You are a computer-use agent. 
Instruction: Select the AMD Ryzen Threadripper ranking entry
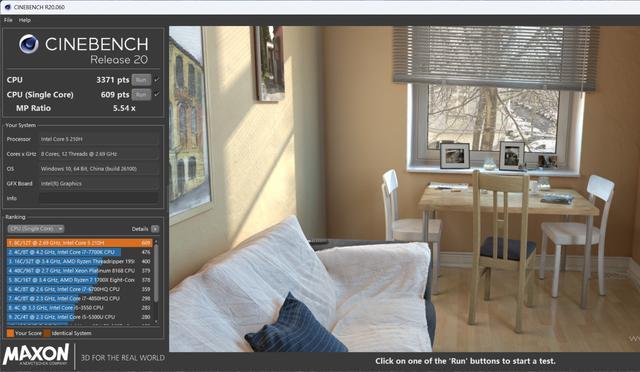[x=80, y=261]
